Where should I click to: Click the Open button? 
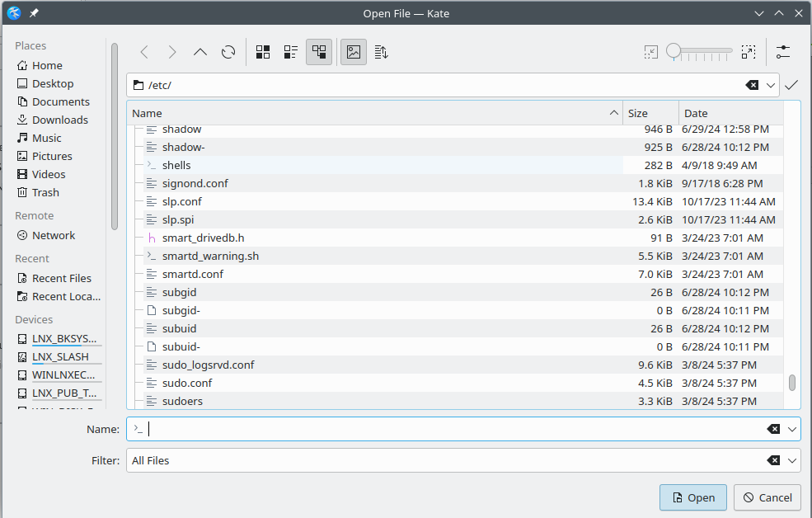pos(692,497)
